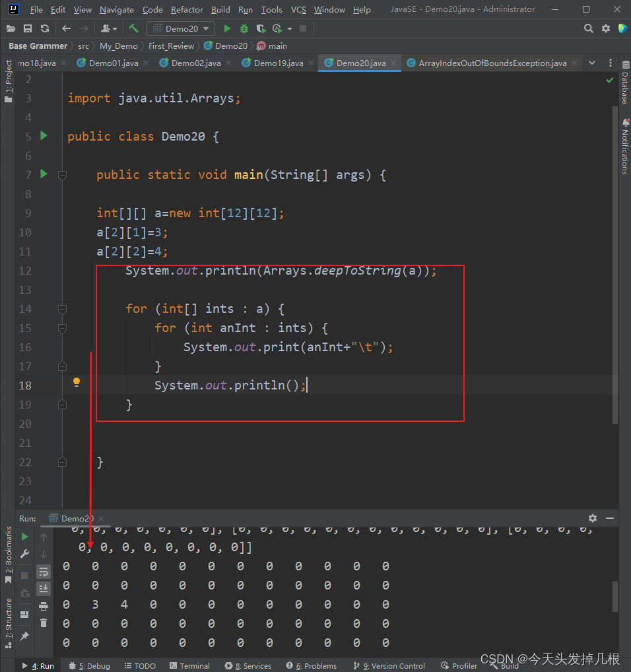This screenshot has height=672, width=631.
Task: Toggle scroll to end in console
Action: click(x=44, y=589)
